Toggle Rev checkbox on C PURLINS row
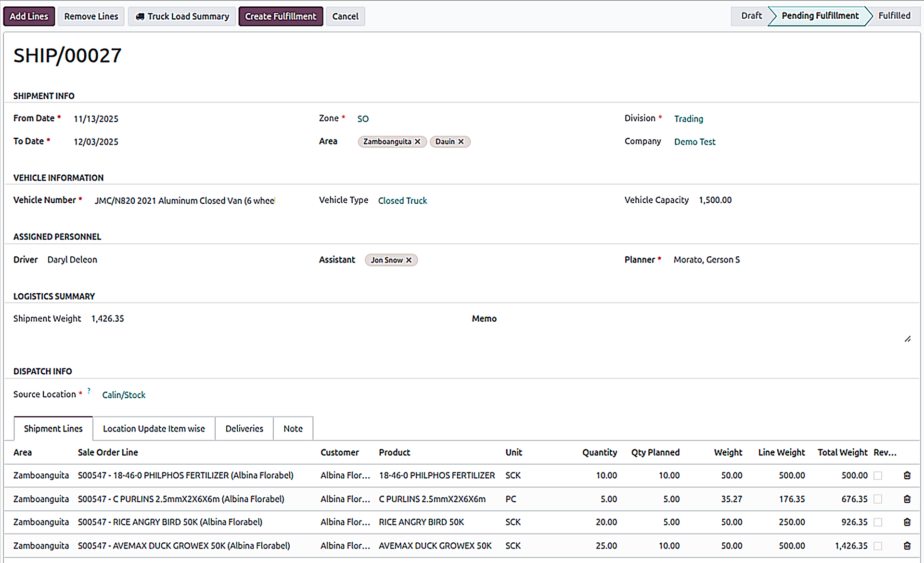The width and height of the screenshot is (924, 563). coord(878,499)
